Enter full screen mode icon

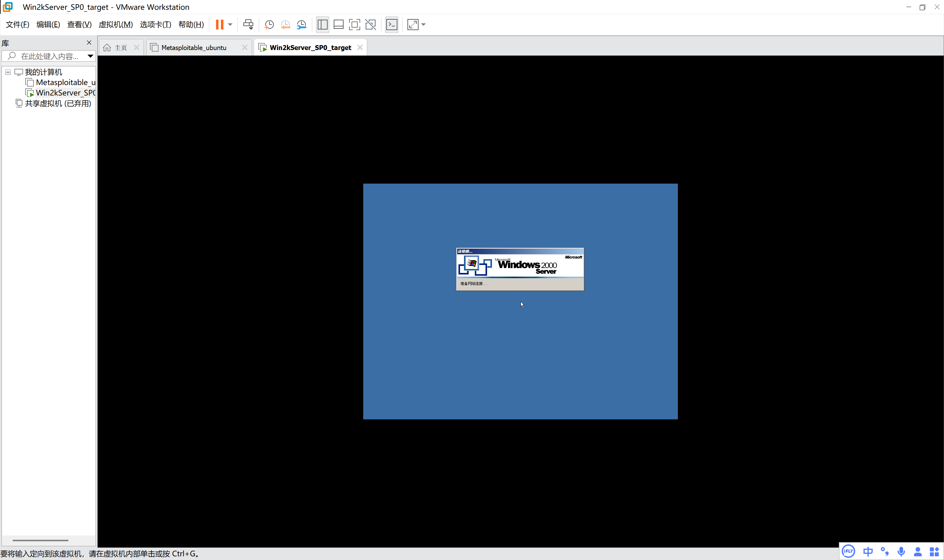pos(354,25)
